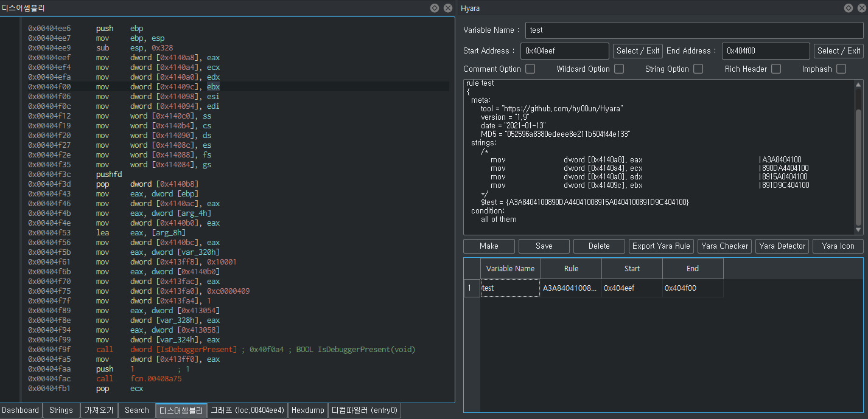Enable the Rich Header checkbox

tap(776, 69)
